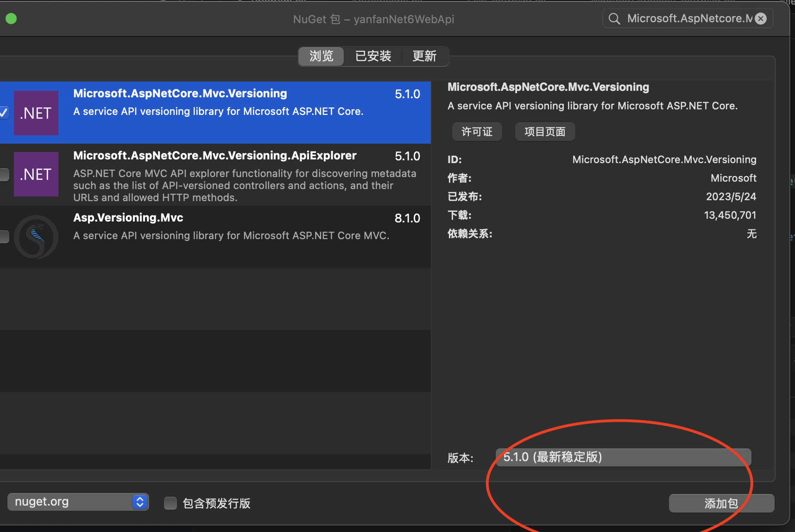795x532 pixels.
Task: Select the Microsoft.AspNetCore.Mvc.Versioning.ApiExplorer package row
Action: pyautogui.click(x=232, y=174)
